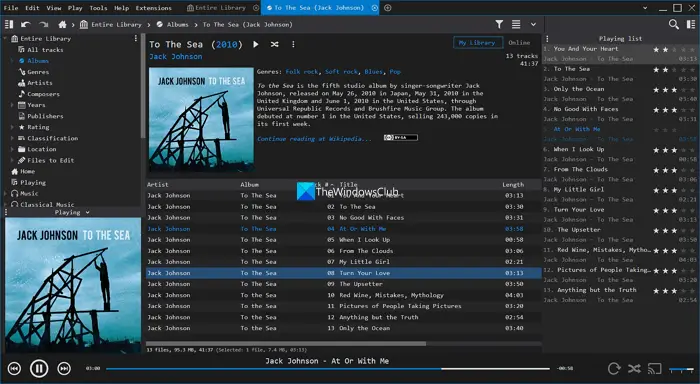700x384 pixels.
Task: Click the cast to device icon
Action: (x=654, y=368)
